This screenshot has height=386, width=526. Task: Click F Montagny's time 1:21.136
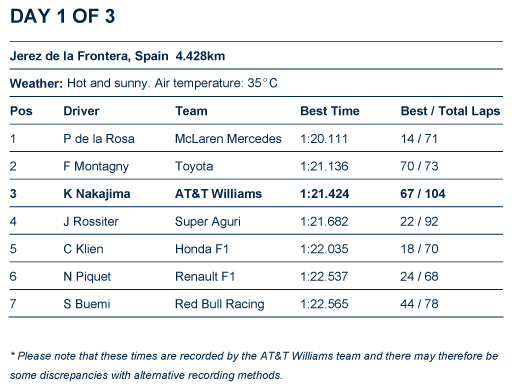pos(324,166)
